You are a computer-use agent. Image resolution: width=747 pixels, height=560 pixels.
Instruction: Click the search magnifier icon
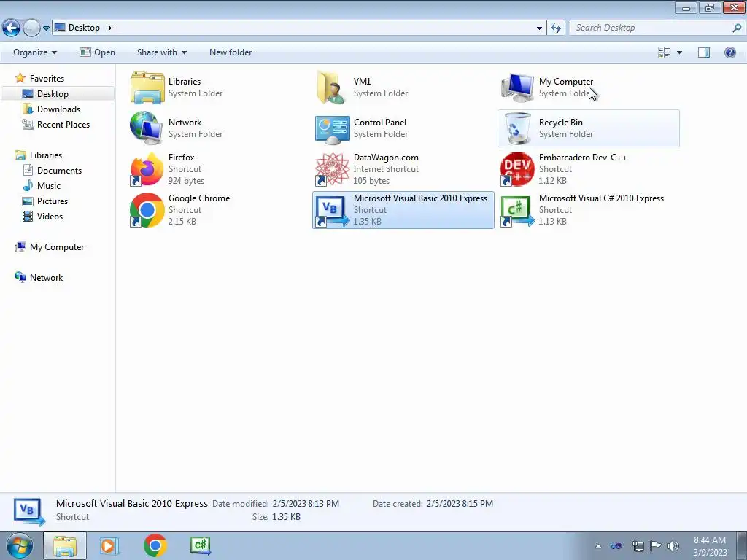(x=737, y=28)
